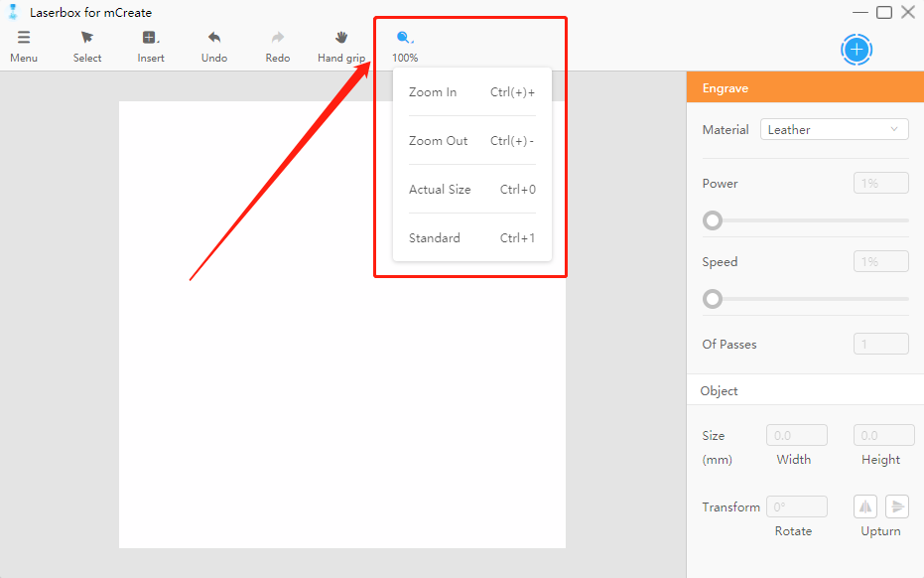Choose Zoom Out from zoom menu
This screenshot has width=924, height=578.
click(x=472, y=141)
